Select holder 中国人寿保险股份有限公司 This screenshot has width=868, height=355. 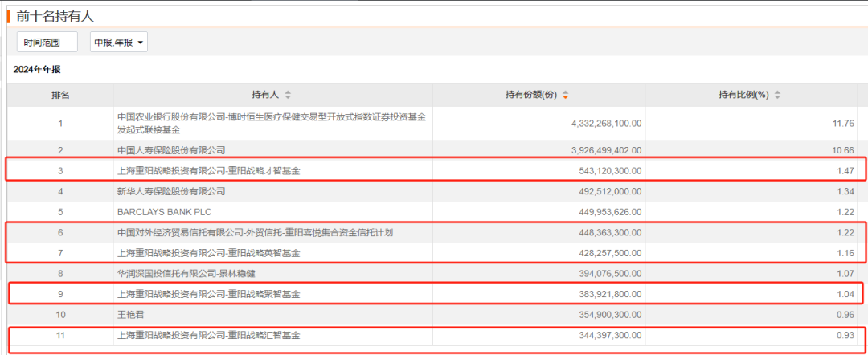171,149
